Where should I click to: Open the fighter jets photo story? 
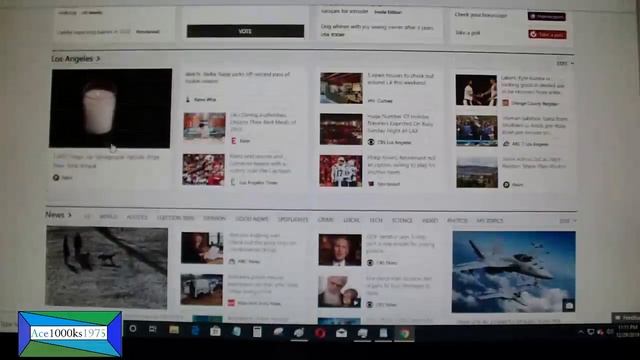tap(513, 272)
